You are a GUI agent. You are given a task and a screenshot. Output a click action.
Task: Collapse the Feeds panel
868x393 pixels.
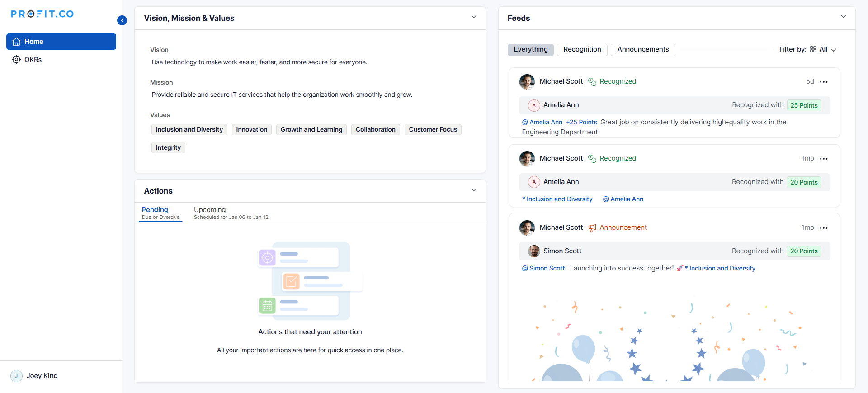[x=844, y=17]
